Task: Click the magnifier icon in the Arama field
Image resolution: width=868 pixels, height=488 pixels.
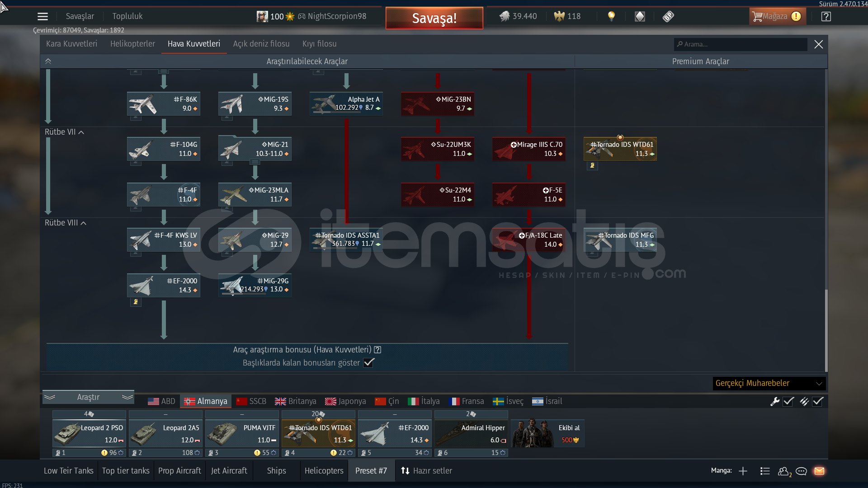Action: point(679,44)
